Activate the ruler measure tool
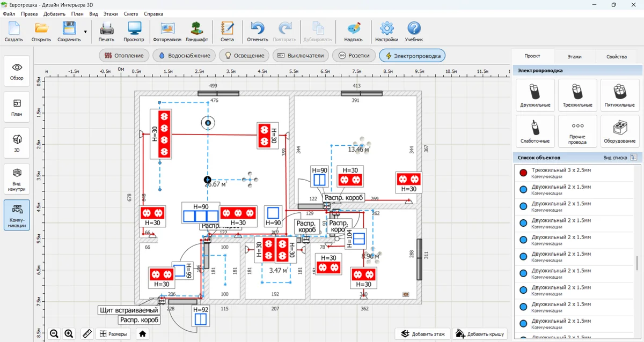The height and width of the screenshot is (342, 644). tap(87, 334)
